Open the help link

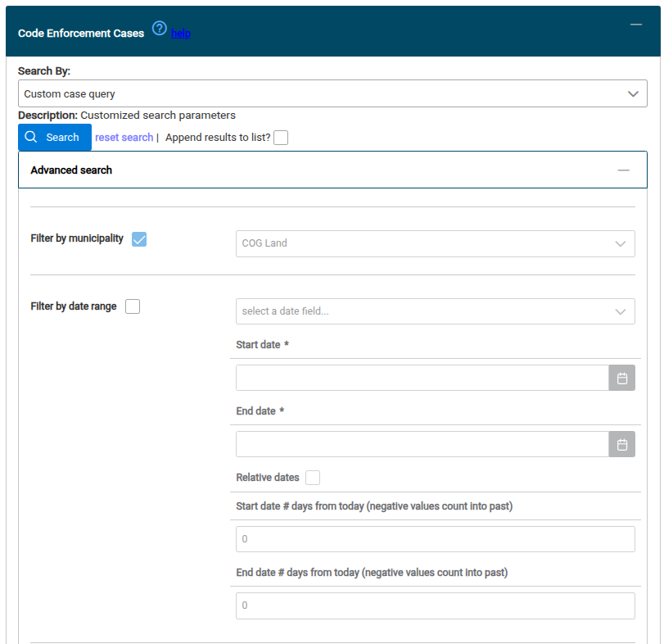(181, 34)
